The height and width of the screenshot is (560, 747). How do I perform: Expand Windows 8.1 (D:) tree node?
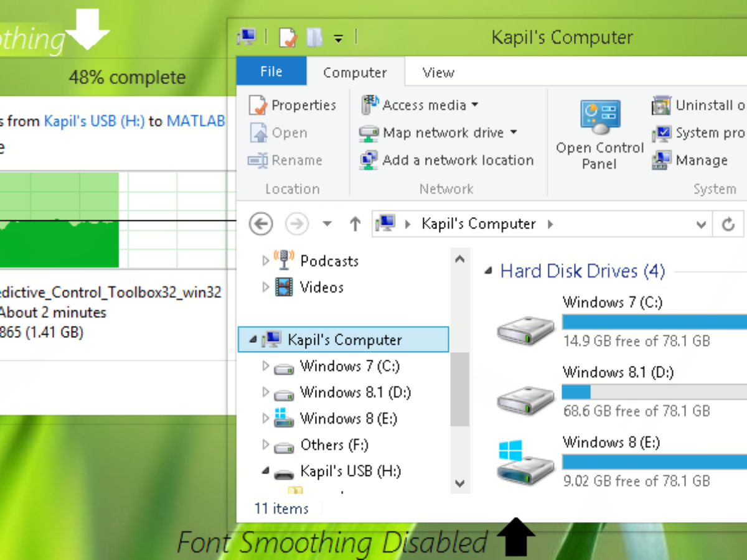pos(266,393)
